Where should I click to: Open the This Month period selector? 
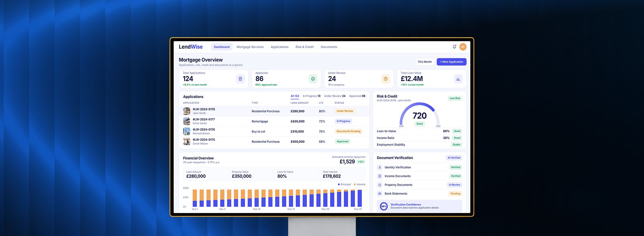(x=425, y=62)
